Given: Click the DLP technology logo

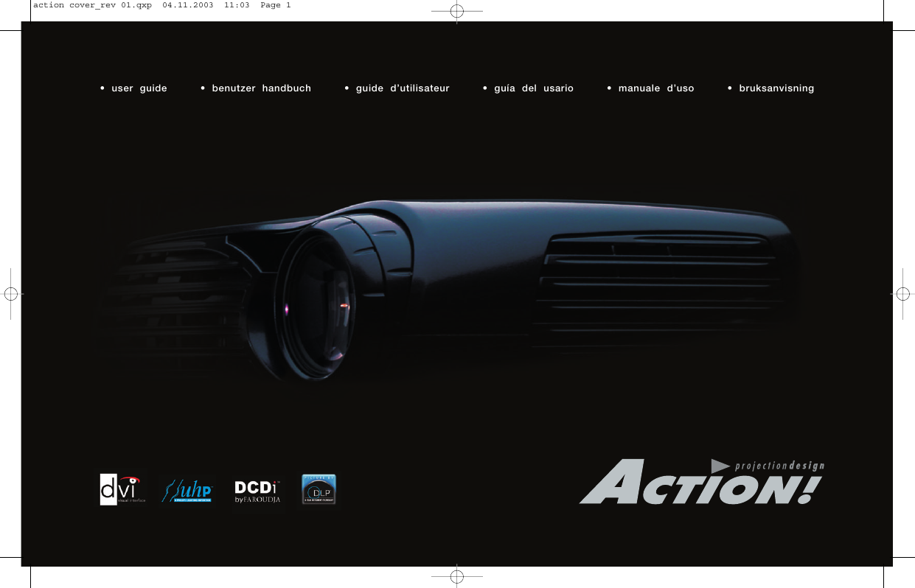Looking at the screenshot, I should tap(319, 489).
